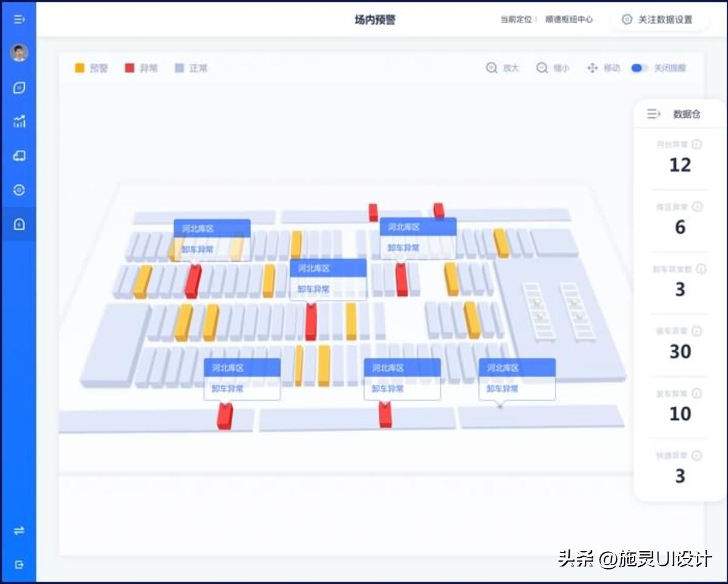Viewport: 728px width, 584px height.
Task: Select the truck icon in left sidebar
Action: tap(18, 156)
